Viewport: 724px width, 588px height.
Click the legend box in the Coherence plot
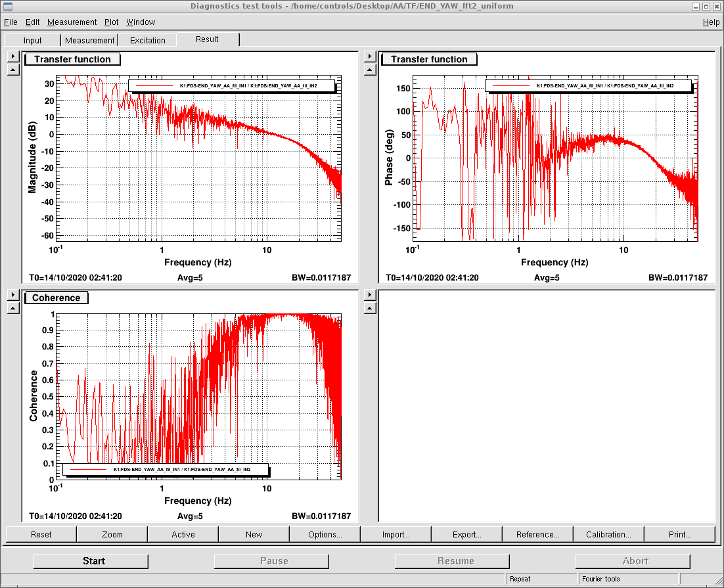[x=166, y=470]
